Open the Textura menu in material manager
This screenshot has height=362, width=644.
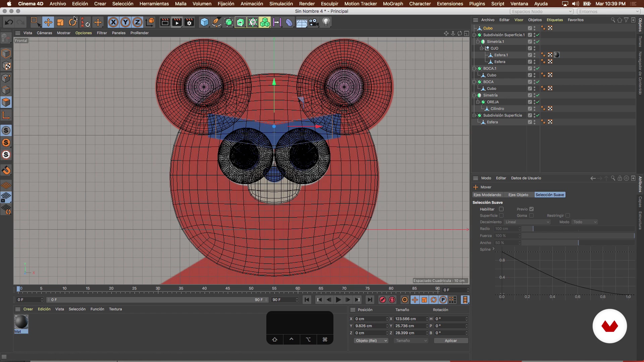click(x=115, y=309)
